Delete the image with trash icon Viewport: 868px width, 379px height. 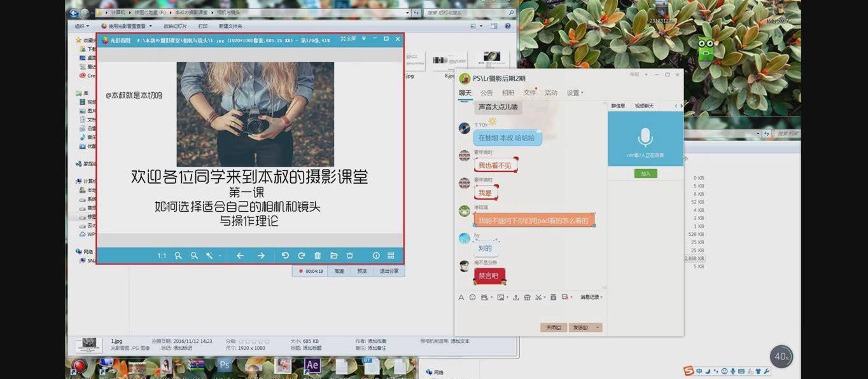[x=318, y=256]
